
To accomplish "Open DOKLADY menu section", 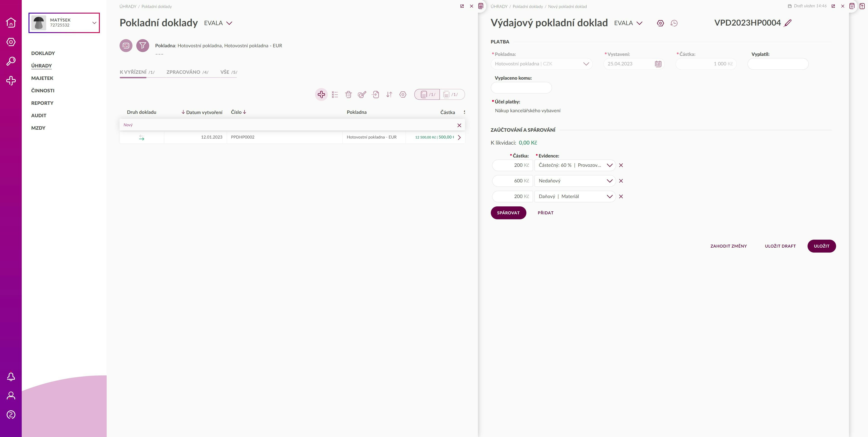I will pos(43,53).
